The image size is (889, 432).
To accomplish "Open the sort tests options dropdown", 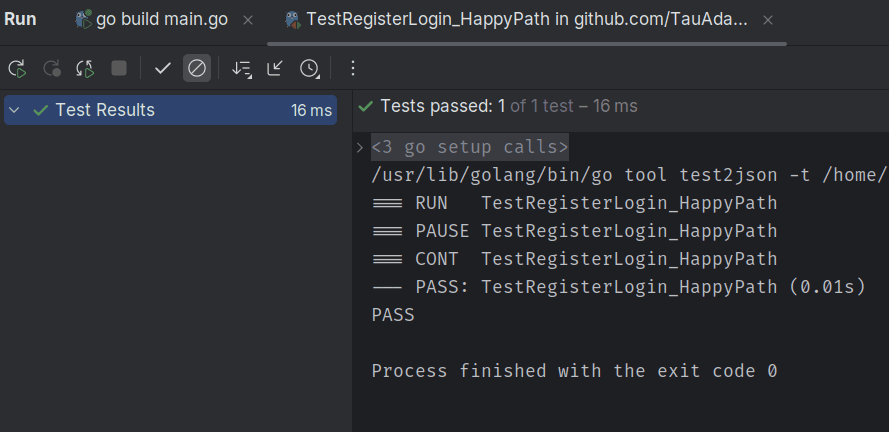I will (241, 68).
